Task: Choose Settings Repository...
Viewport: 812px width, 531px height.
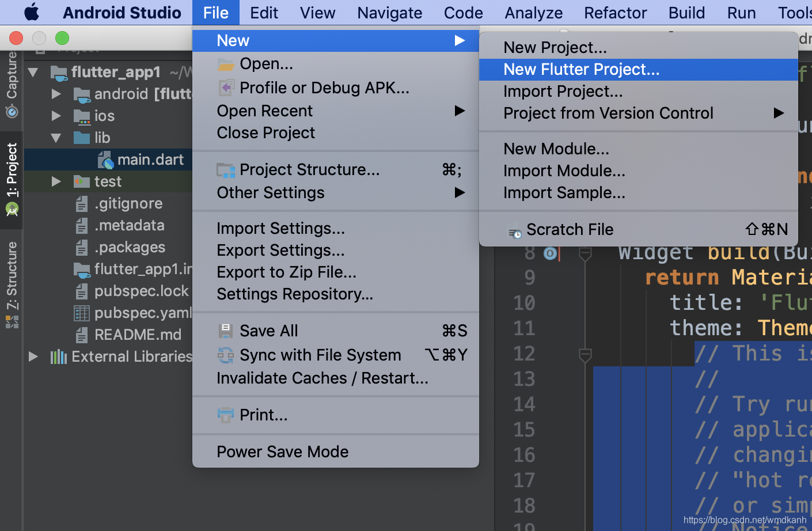Action: 336,294
